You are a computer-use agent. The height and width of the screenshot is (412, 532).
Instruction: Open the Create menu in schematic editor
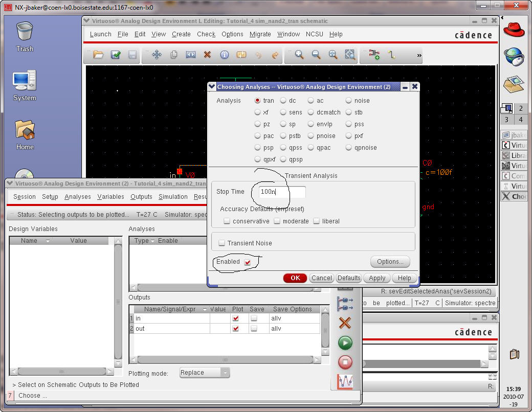pos(181,34)
